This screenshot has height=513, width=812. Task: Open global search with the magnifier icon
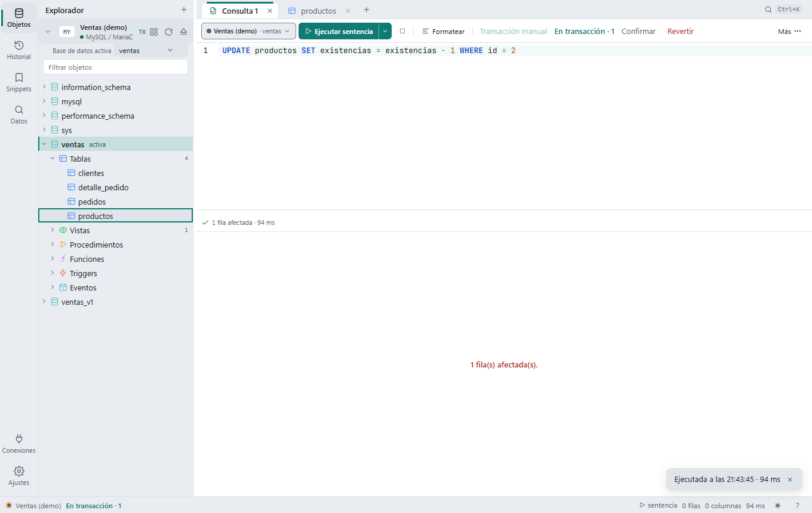pos(768,10)
